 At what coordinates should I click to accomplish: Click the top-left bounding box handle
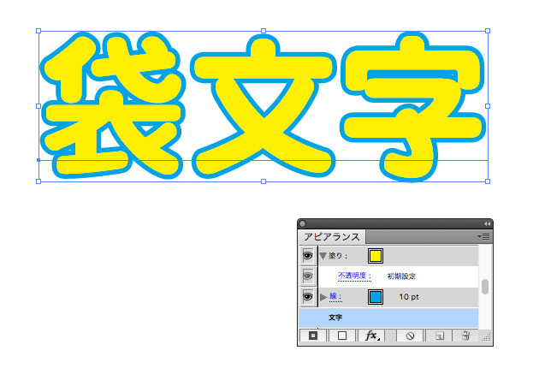click(39, 31)
